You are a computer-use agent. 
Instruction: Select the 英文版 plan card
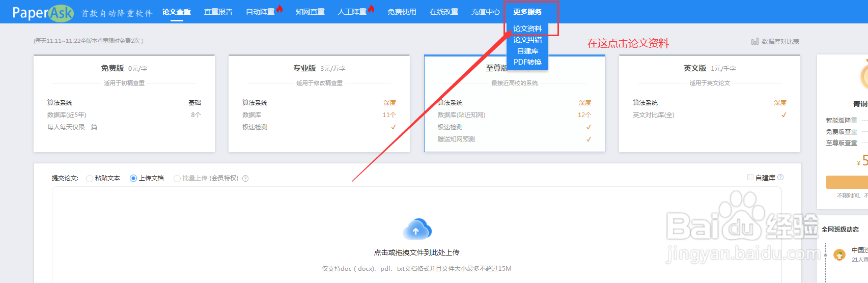point(710,103)
